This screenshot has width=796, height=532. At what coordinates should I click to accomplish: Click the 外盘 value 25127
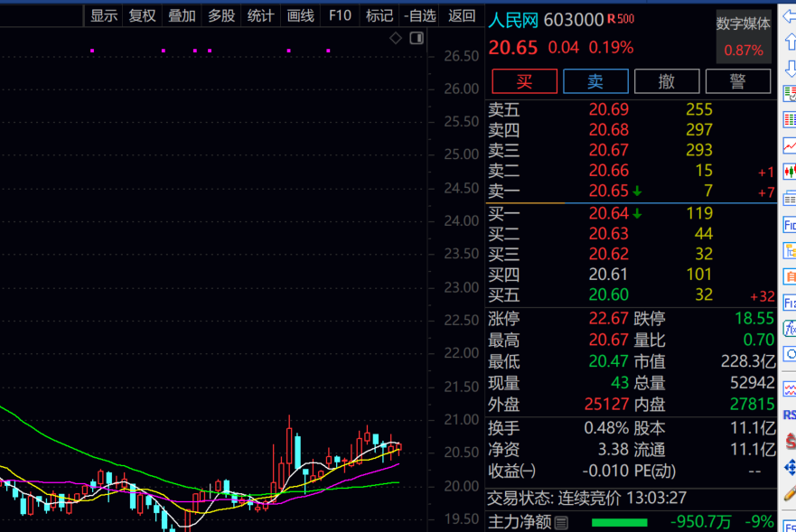[606, 404]
